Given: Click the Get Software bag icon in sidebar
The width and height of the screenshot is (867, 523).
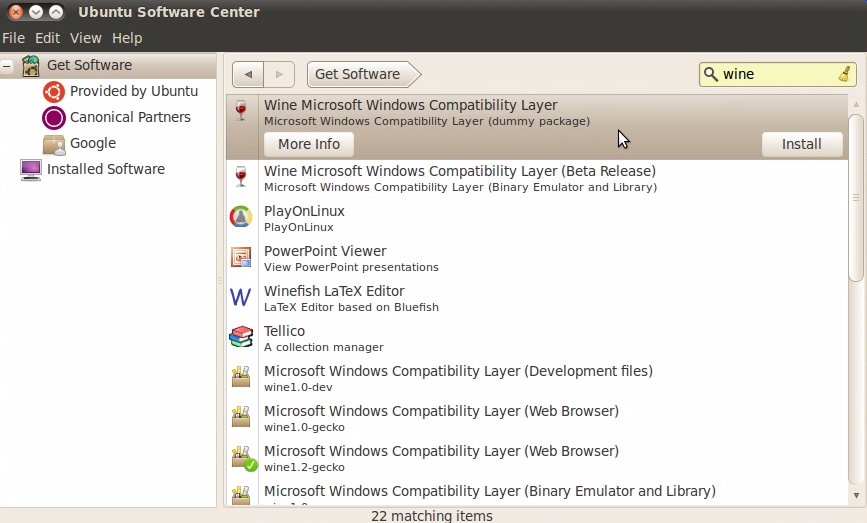Looking at the screenshot, I should [31, 66].
